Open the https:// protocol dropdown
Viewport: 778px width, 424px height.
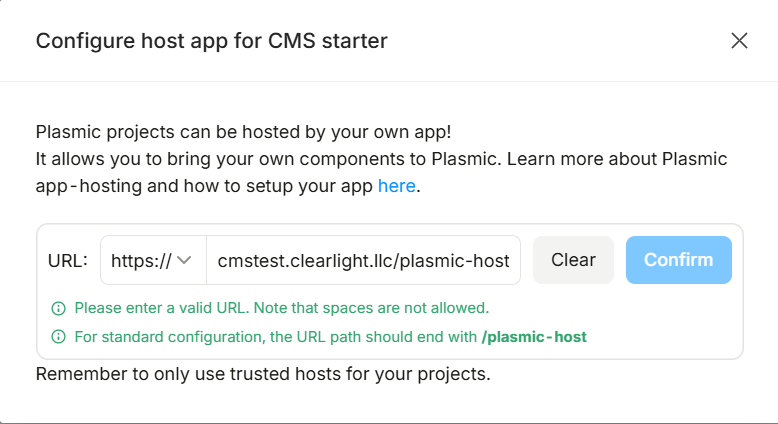153,260
